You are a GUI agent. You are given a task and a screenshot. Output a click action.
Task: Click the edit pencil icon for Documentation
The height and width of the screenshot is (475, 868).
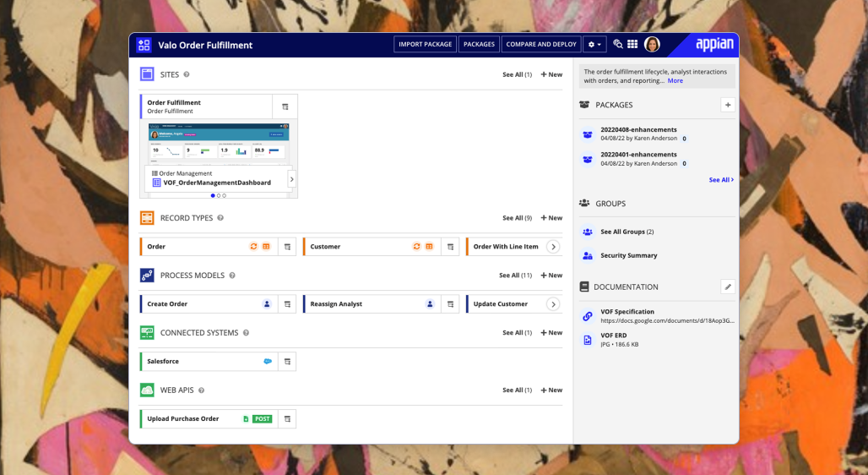pyautogui.click(x=728, y=287)
